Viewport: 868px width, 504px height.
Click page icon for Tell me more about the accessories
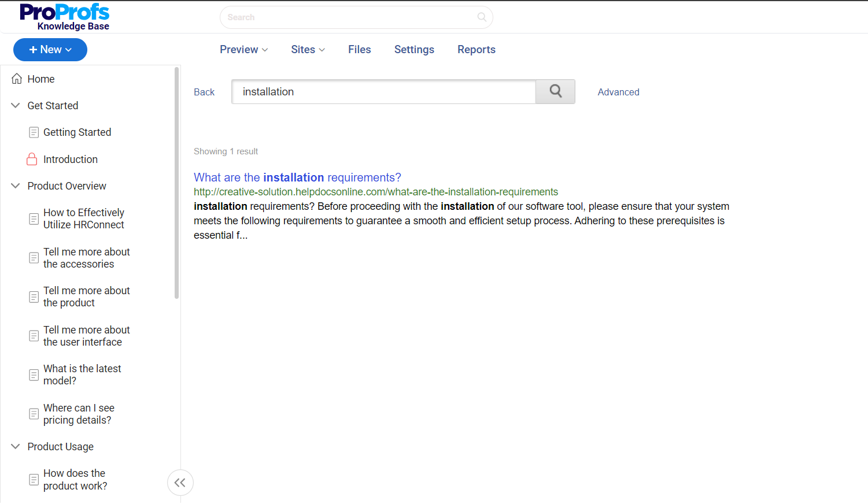coord(34,258)
